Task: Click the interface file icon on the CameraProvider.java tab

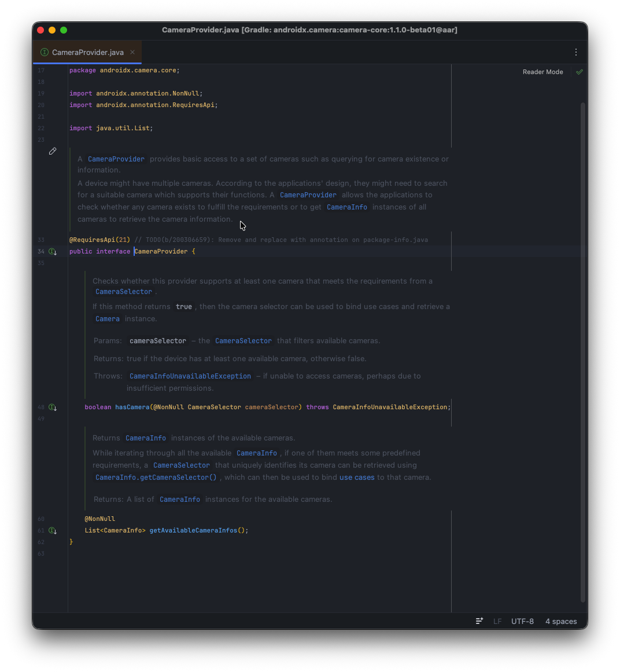Action: pos(45,52)
